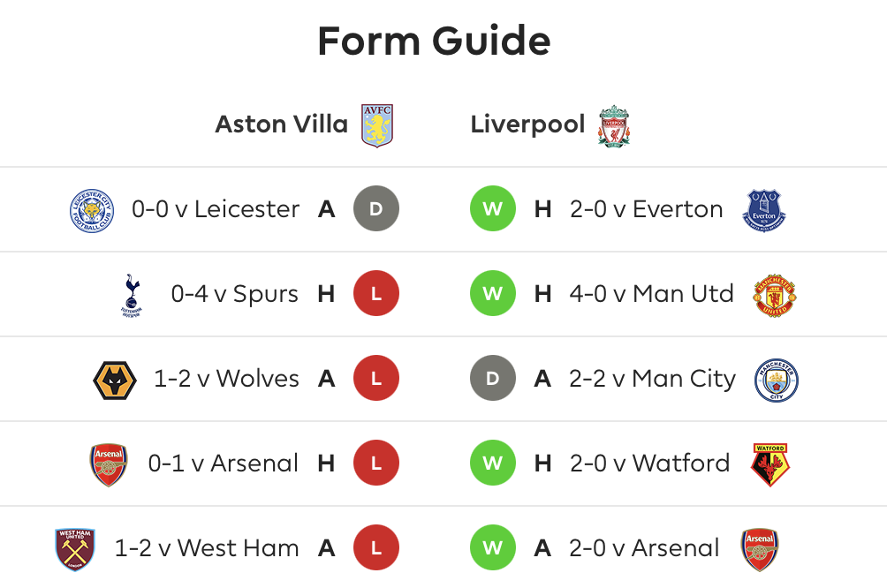
Task: Open the Manchester City badge
Action: tap(776, 380)
